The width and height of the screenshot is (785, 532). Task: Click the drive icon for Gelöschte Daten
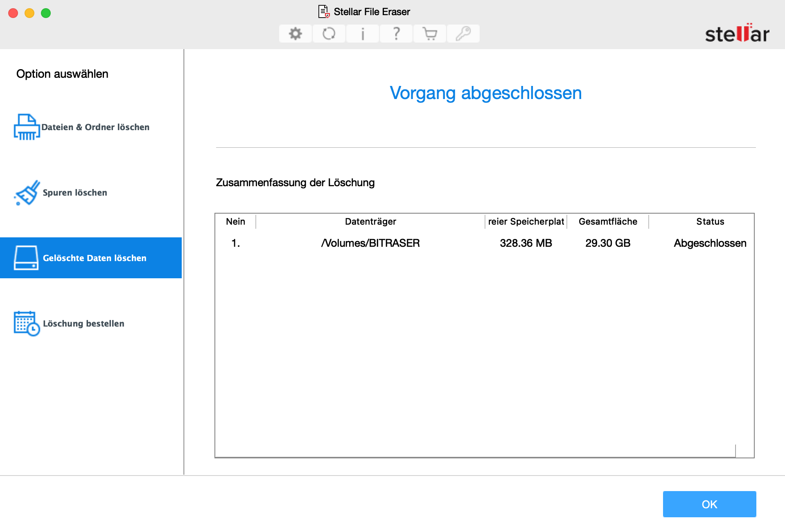(x=26, y=258)
